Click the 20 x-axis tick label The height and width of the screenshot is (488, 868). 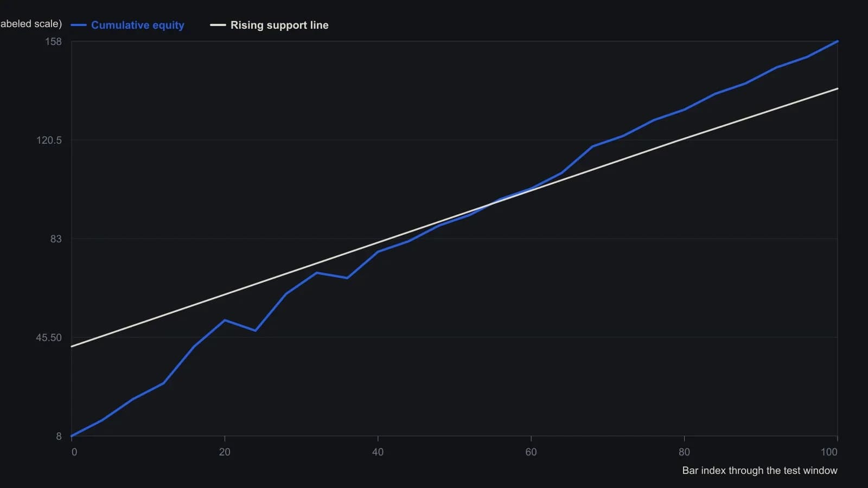pos(225,452)
